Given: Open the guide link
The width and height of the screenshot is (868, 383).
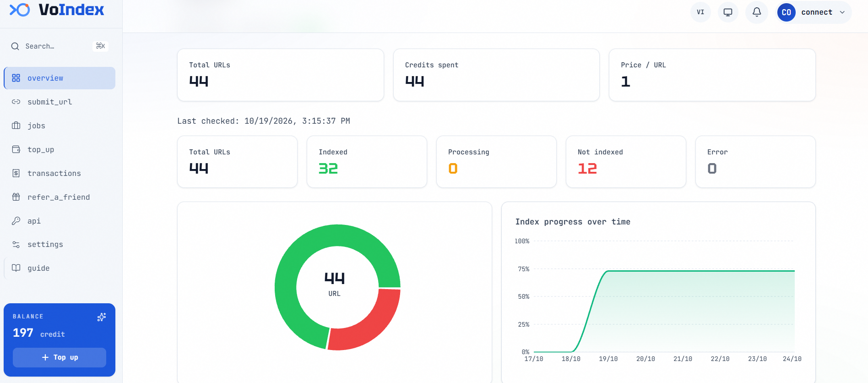Looking at the screenshot, I should [x=60, y=268].
